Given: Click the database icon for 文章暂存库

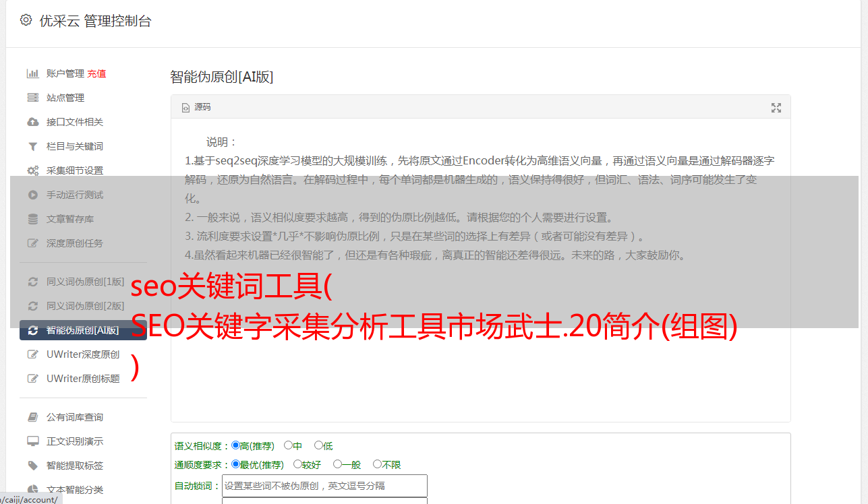Looking at the screenshot, I should pyautogui.click(x=32, y=219).
